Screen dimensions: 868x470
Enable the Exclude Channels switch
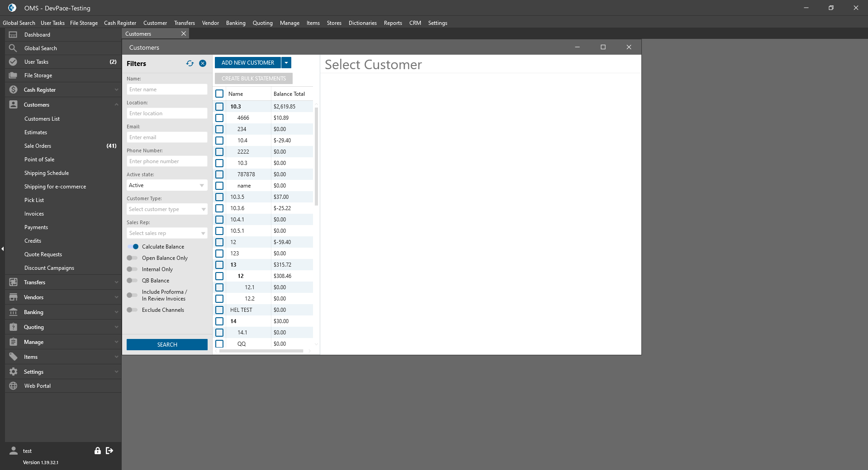133,310
